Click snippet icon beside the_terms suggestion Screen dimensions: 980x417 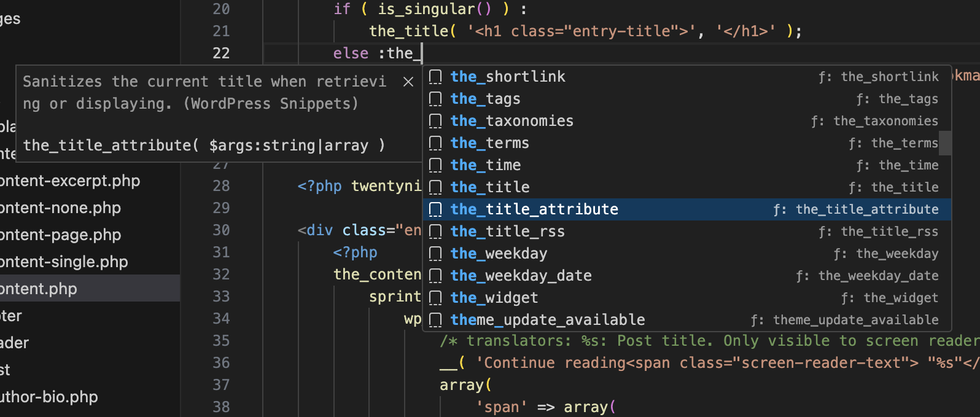(435, 143)
